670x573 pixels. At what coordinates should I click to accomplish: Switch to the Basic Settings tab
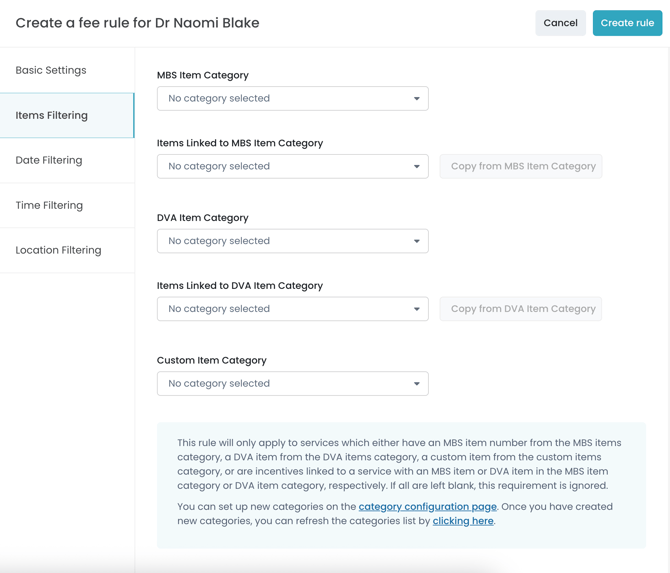51,70
